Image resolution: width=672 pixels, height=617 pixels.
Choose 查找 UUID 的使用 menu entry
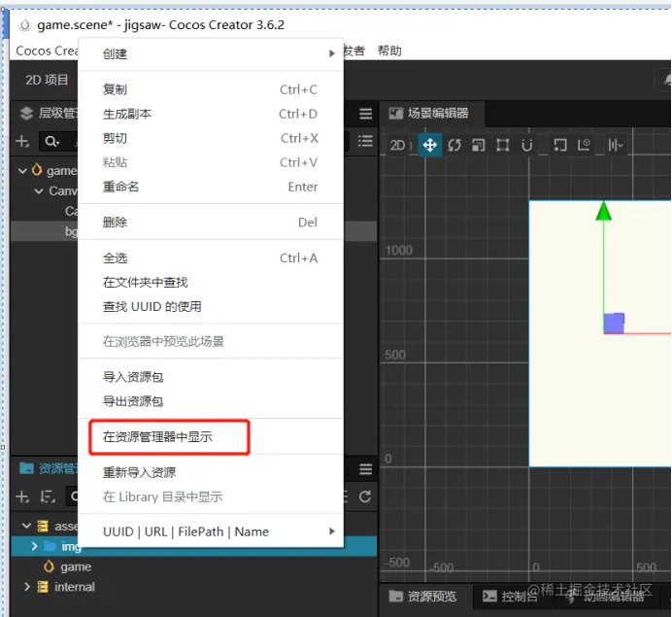(x=212, y=307)
